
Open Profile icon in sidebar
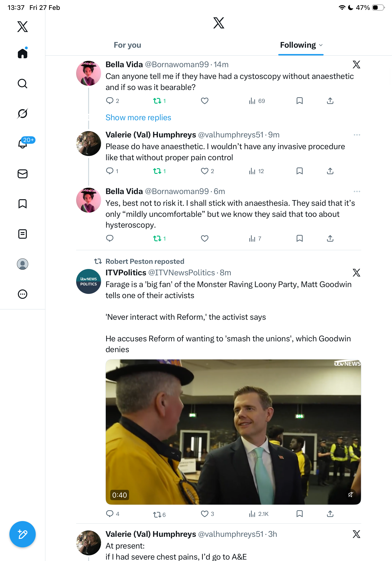[x=23, y=264]
